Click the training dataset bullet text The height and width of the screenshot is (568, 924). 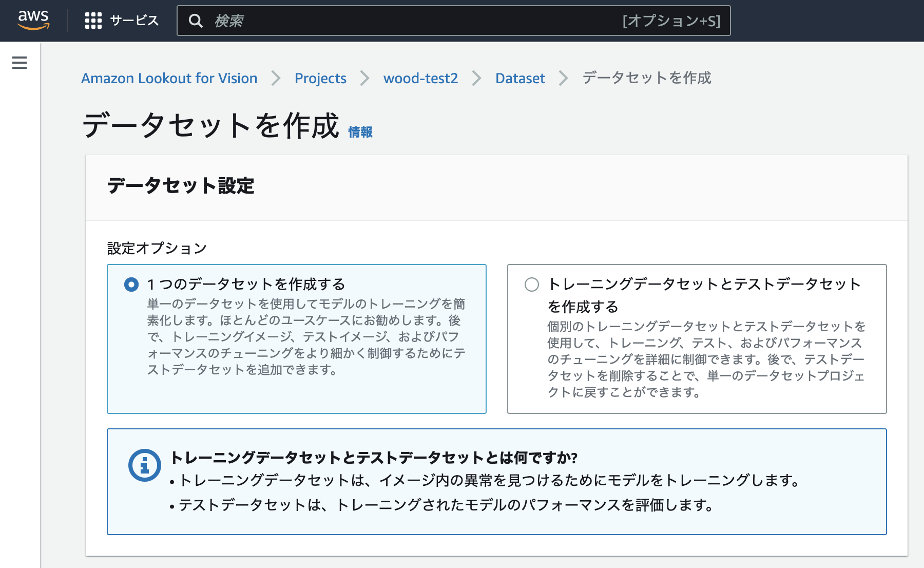[x=489, y=481]
